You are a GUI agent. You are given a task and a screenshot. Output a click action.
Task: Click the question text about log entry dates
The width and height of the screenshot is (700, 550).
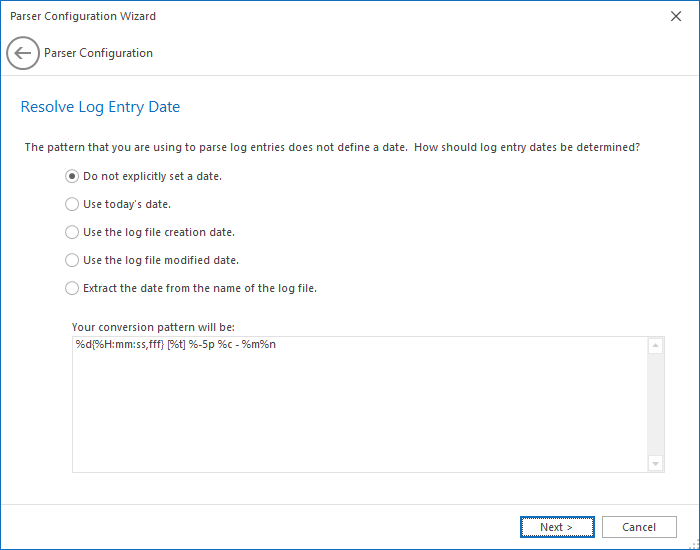pos(332,147)
